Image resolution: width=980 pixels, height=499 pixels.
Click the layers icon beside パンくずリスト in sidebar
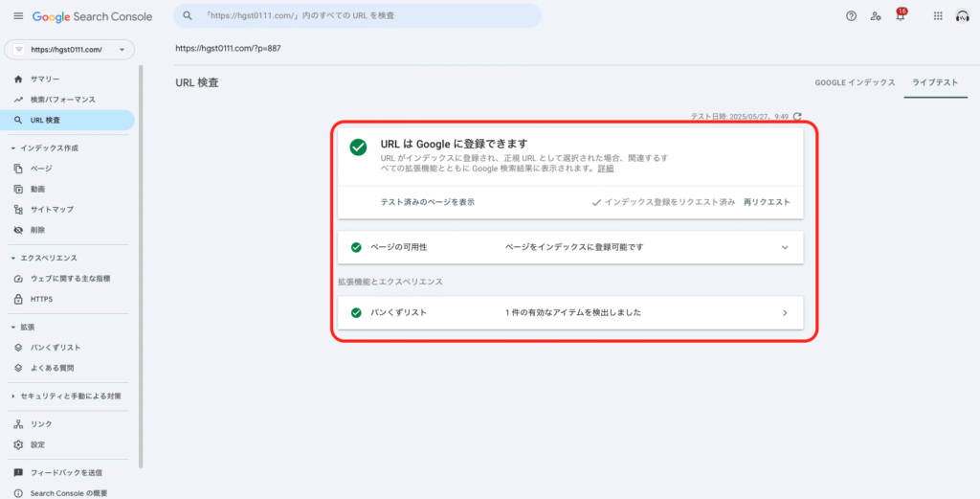(18, 347)
